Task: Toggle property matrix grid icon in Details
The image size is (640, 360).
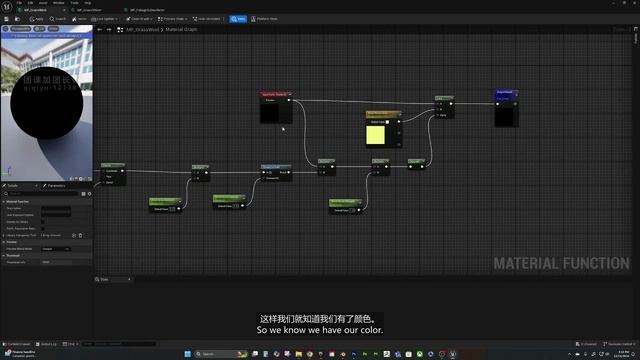Action: (83, 194)
